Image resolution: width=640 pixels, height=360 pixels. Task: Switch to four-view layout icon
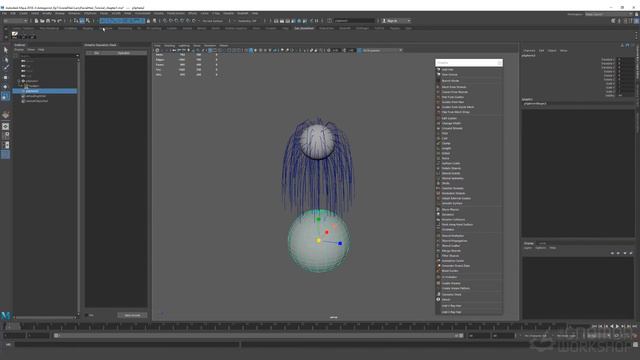5,136
